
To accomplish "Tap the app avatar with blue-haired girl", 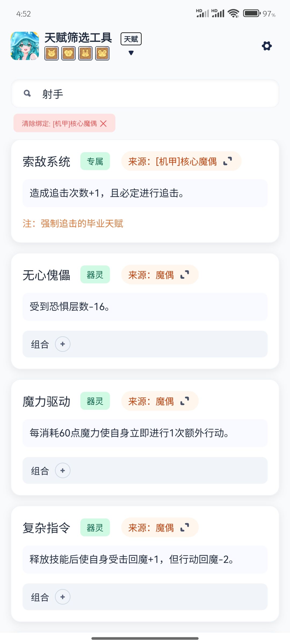I will tap(25, 46).
